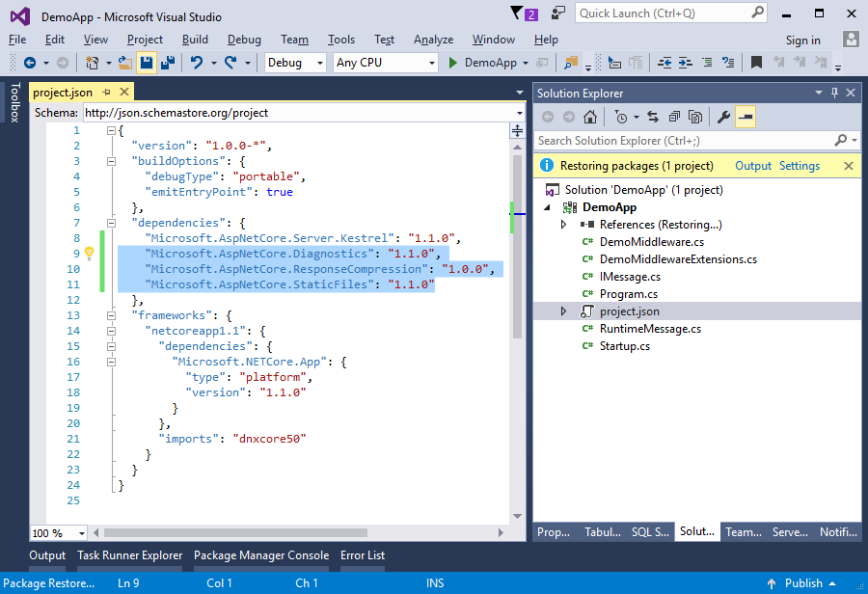Collapse the DemoApp project node
The height and width of the screenshot is (594, 868).
548,207
